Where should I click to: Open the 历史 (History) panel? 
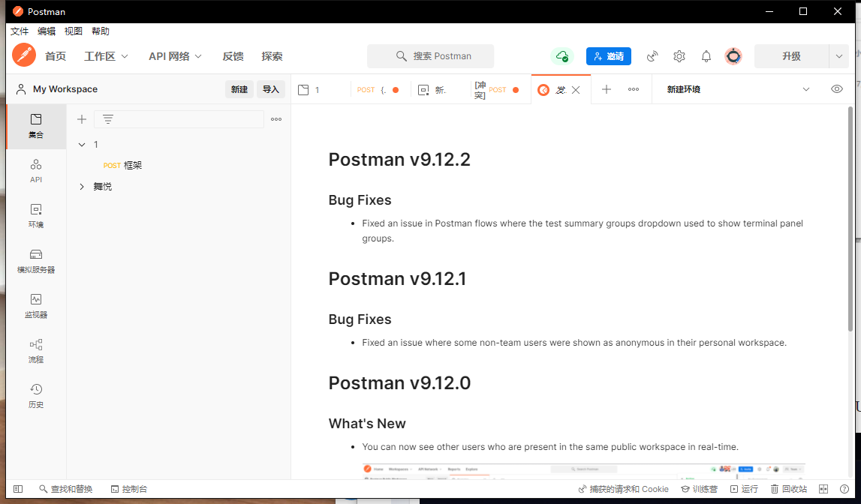(x=35, y=397)
